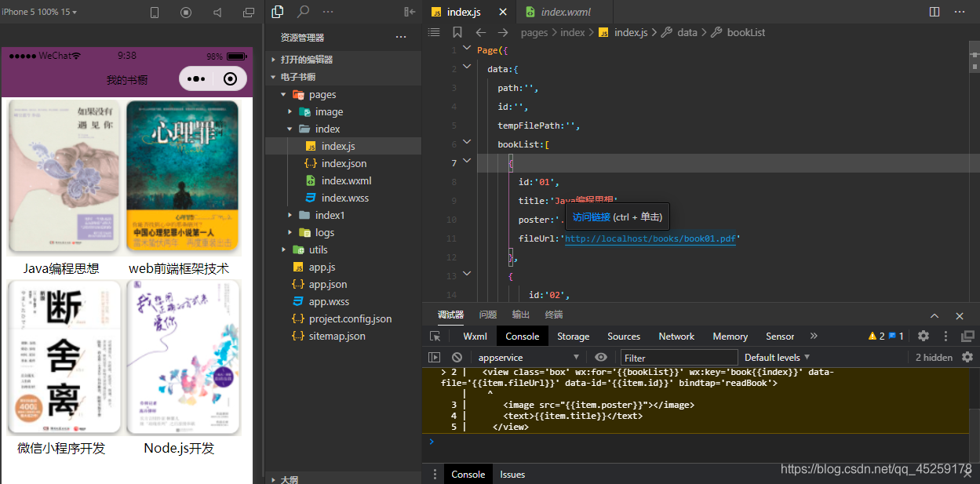The width and height of the screenshot is (980, 484).
Task: Open devtools settings gear
Action: coord(924,336)
